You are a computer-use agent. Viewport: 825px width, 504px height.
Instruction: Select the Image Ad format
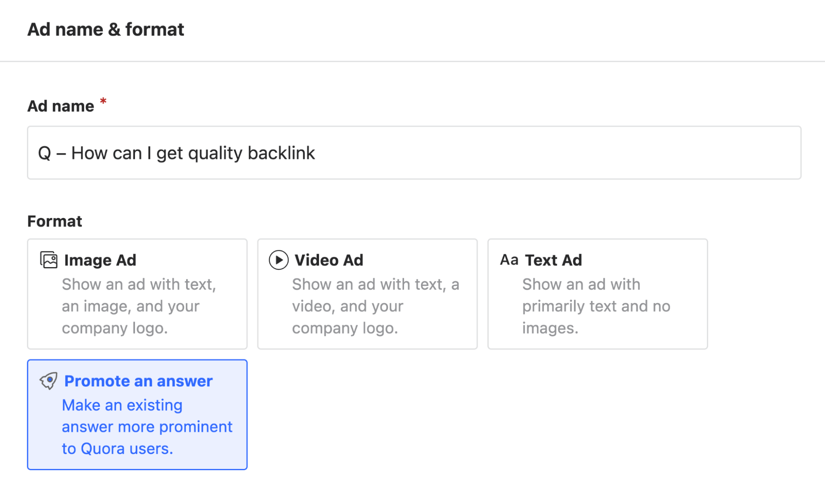pos(137,294)
